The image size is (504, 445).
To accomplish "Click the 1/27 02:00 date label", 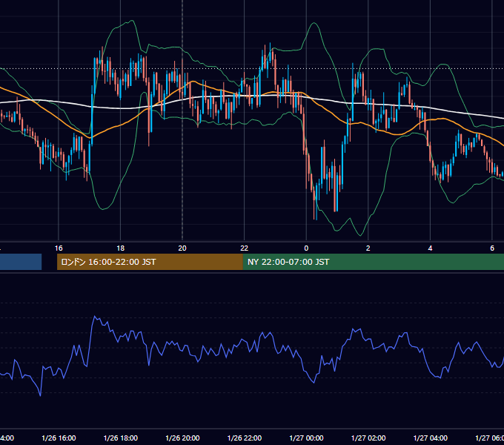I will [368, 438].
